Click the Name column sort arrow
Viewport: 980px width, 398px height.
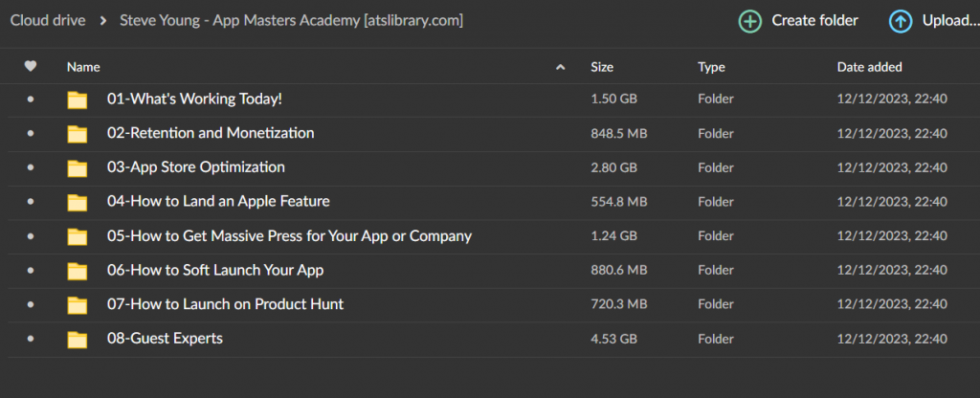coord(561,67)
